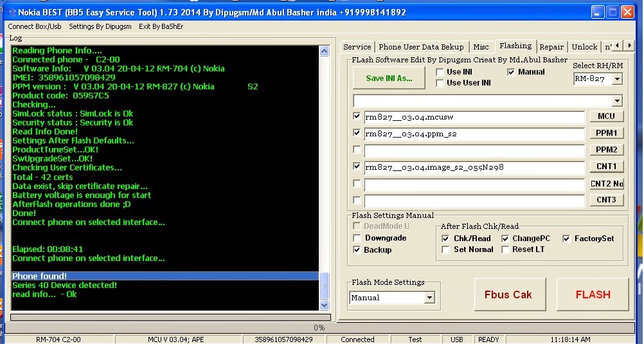Screen dimensions: 644x344
Task: Tick the CNT3 file checkbox
Action: (x=357, y=200)
